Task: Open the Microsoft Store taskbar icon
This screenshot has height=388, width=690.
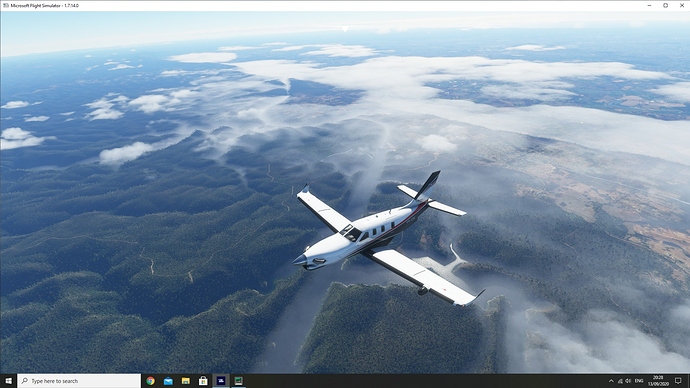Action: click(x=203, y=381)
